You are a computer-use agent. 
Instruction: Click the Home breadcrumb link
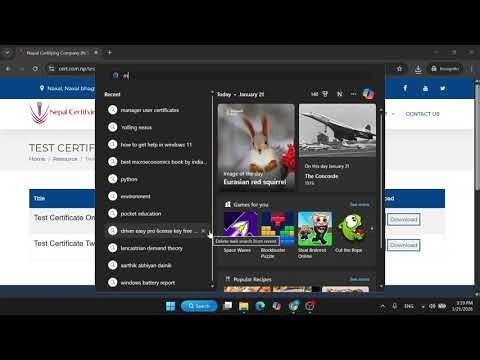[x=37, y=159]
